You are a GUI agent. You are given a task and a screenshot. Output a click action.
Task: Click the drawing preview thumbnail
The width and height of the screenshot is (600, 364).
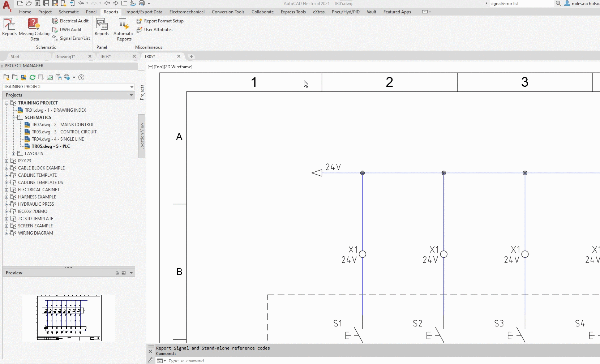click(69, 318)
